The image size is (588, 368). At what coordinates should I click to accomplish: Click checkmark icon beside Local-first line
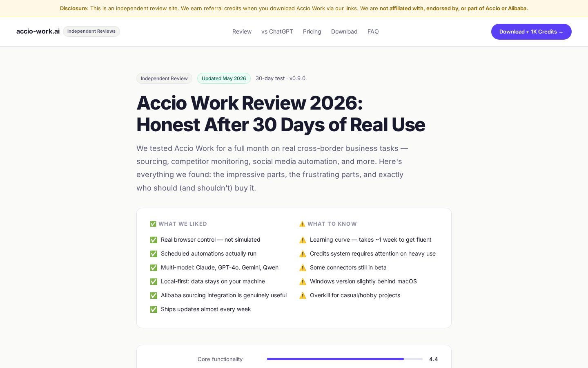pyautogui.click(x=154, y=282)
